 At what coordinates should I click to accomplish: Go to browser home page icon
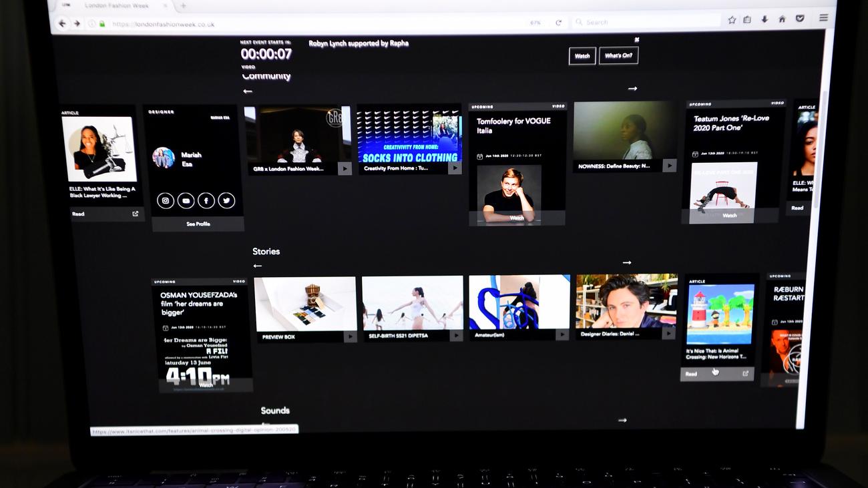click(782, 19)
